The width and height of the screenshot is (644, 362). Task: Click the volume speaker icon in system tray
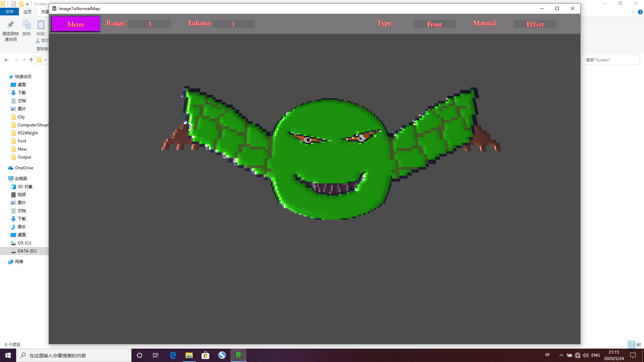point(585,355)
